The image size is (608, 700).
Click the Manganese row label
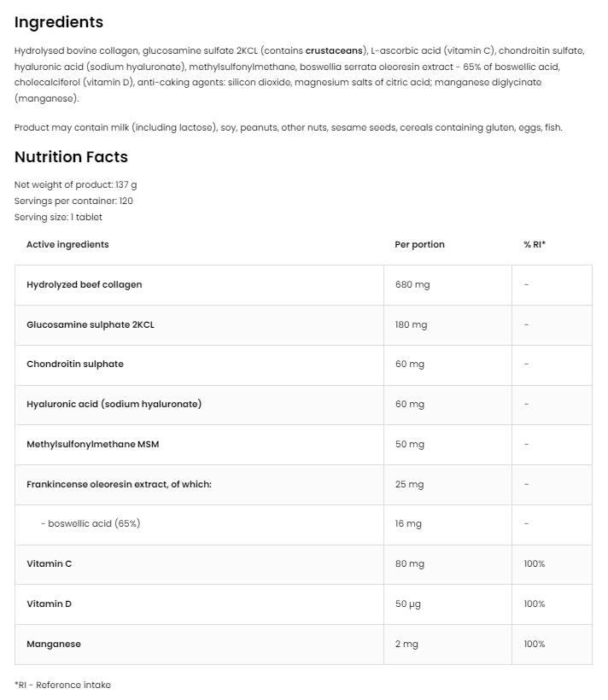click(54, 644)
